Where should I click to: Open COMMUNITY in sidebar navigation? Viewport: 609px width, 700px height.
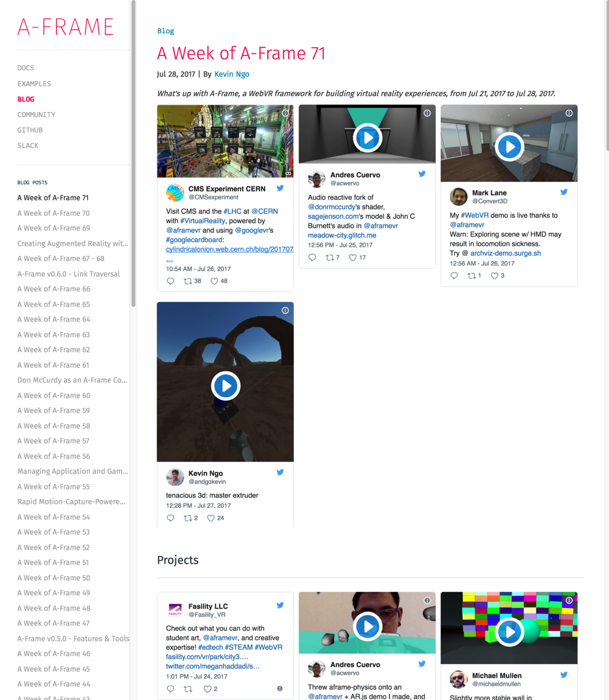point(36,115)
